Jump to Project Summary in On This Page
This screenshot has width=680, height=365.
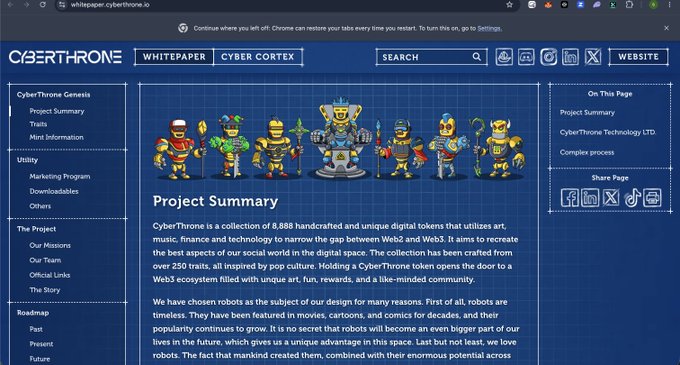(x=587, y=112)
